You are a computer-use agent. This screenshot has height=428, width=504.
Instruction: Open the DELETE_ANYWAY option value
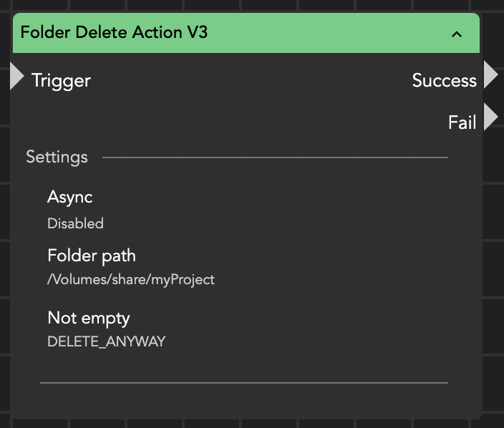tap(106, 341)
